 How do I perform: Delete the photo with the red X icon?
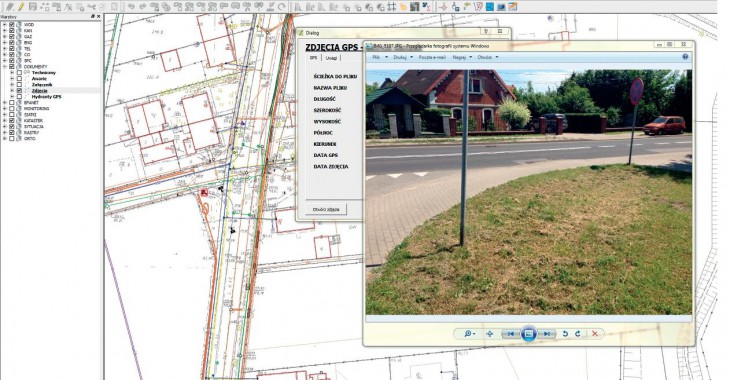point(595,333)
